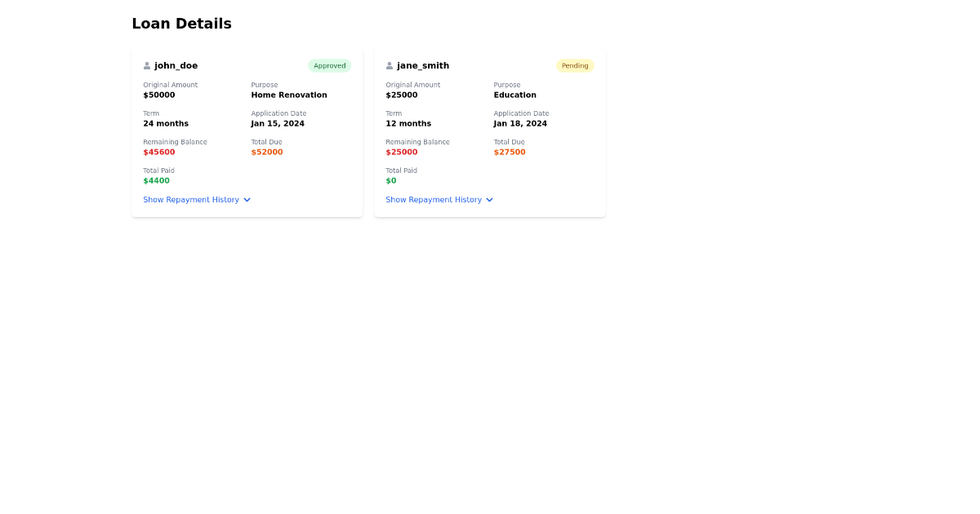
Task: Select the Pending status badge on jane_smith's loan
Action: (x=575, y=65)
